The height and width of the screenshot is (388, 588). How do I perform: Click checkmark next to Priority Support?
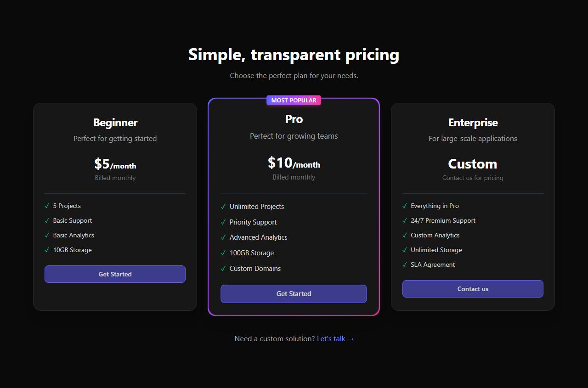[223, 222]
